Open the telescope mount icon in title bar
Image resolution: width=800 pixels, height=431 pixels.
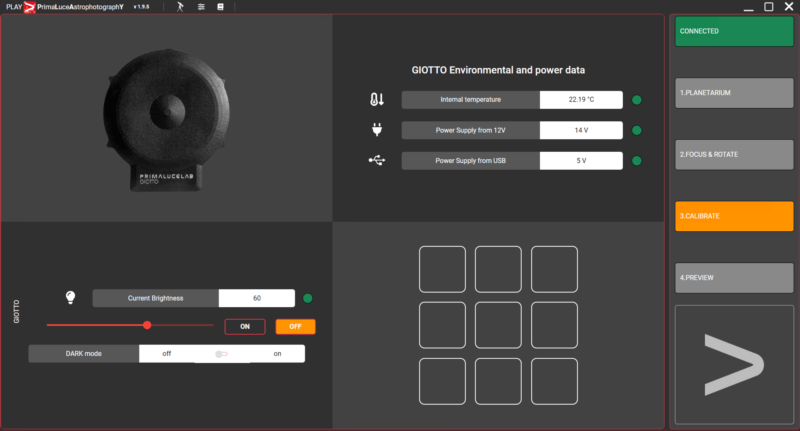click(x=180, y=7)
